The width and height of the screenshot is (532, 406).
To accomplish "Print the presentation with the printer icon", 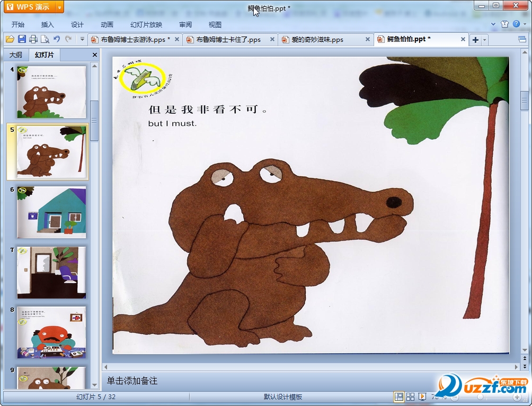I will pos(33,39).
